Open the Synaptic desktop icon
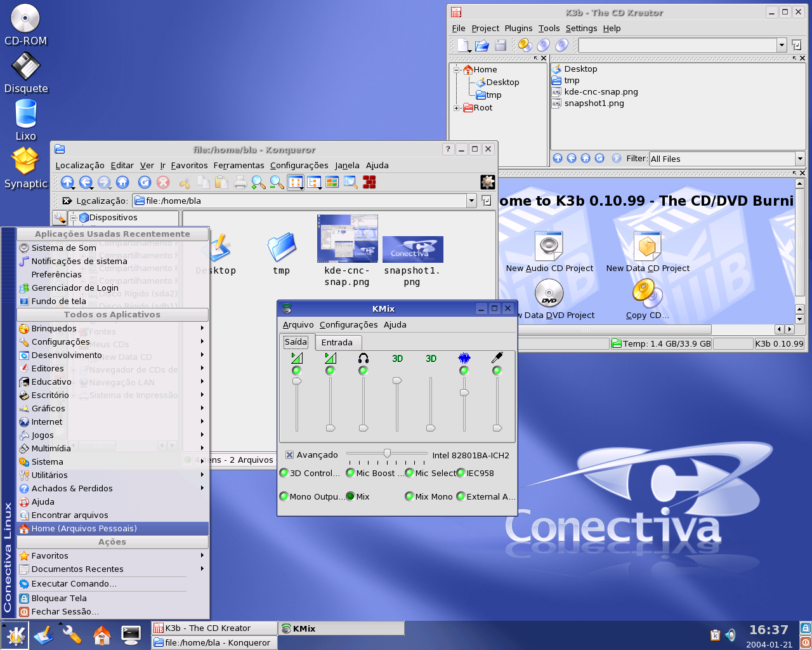812x650 pixels. coord(25,161)
